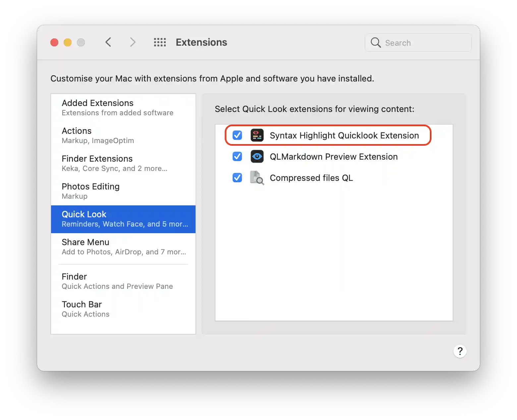The image size is (517, 420).
Task: Click the Compressed files QL zip icon
Action: (x=257, y=178)
